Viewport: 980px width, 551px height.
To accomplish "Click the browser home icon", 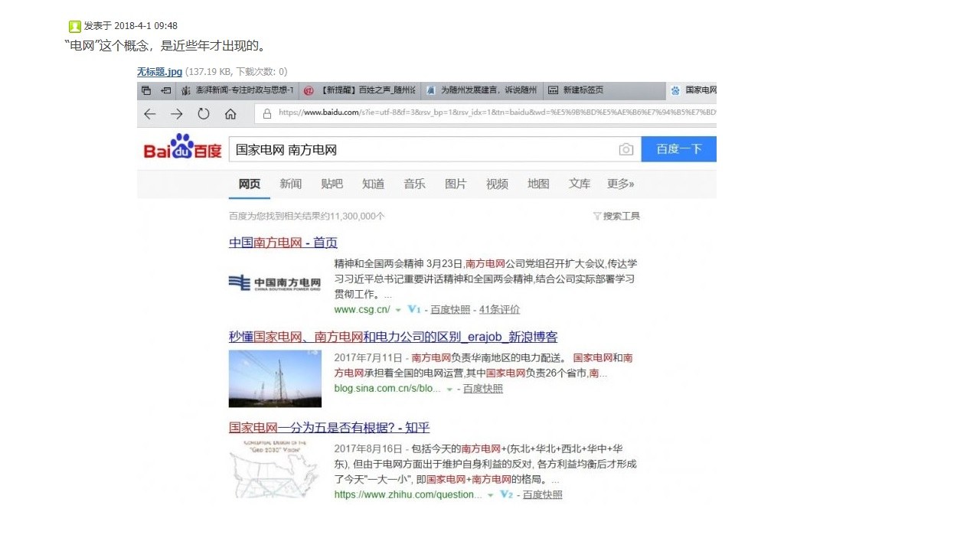I will tap(230, 113).
